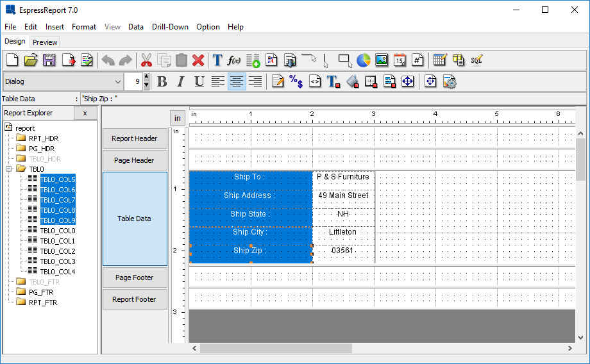Click the insert column icon with green plus
This screenshot has width=590, height=364.
coord(253,60)
